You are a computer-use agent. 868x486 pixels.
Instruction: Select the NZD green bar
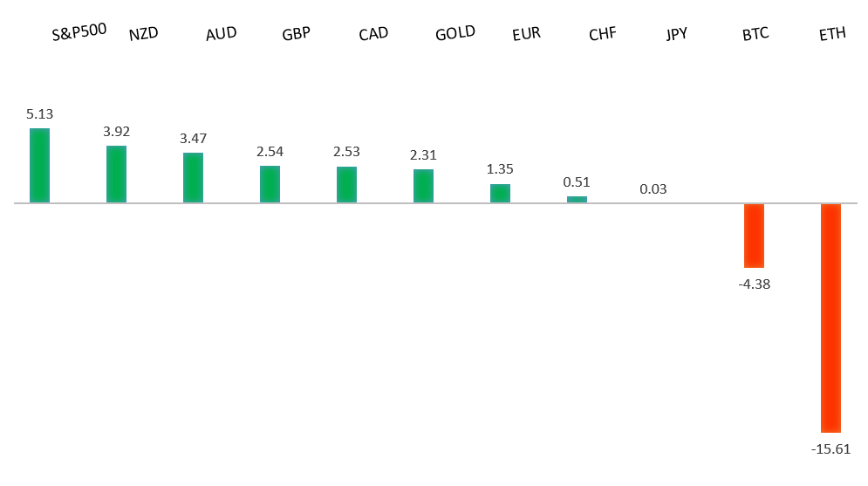click(116, 175)
